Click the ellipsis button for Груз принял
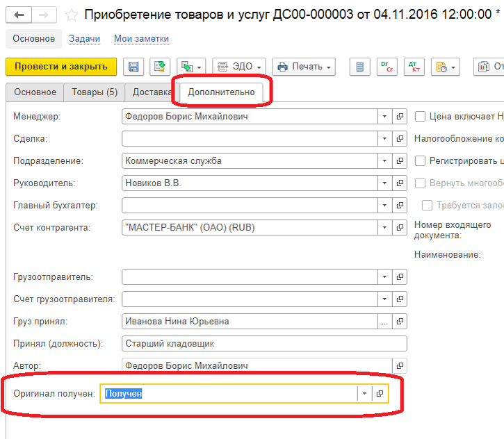The image size is (504, 439). pos(384,322)
